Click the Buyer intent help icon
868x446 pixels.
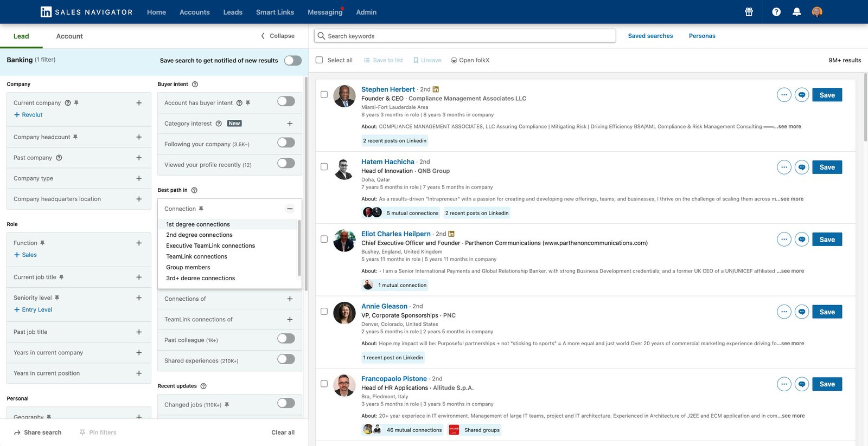click(x=195, y=84)
